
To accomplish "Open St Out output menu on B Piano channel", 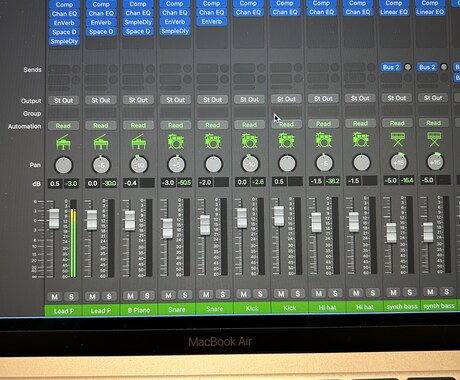I will pyautogui.click(x=138, y=100).
